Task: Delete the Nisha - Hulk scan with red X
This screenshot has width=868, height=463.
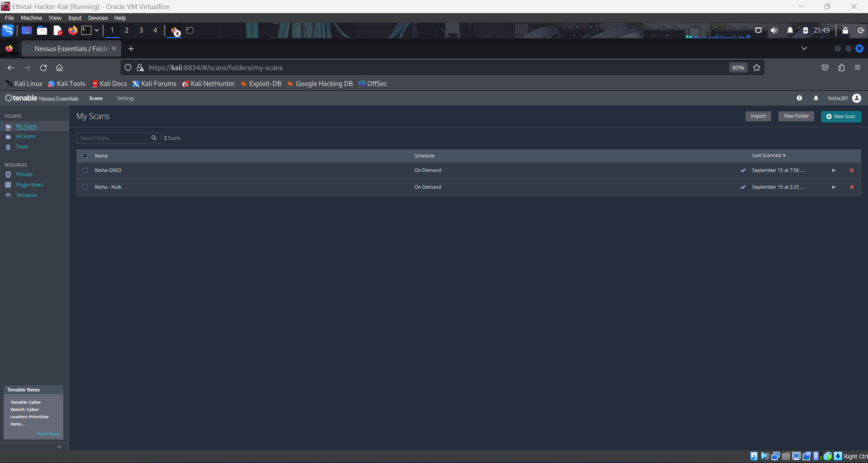Action: 851,187
